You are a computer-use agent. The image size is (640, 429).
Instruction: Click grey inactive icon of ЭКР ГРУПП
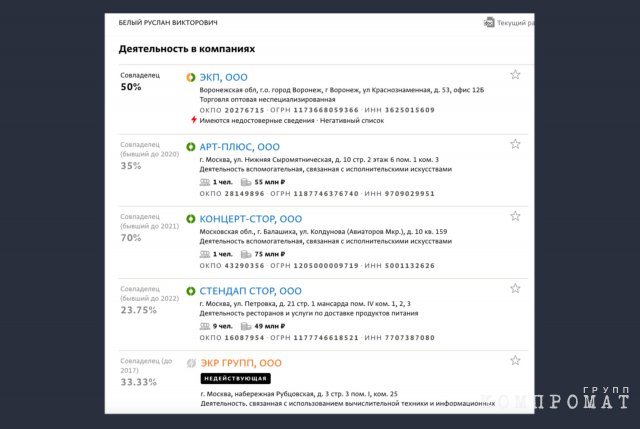192,363
